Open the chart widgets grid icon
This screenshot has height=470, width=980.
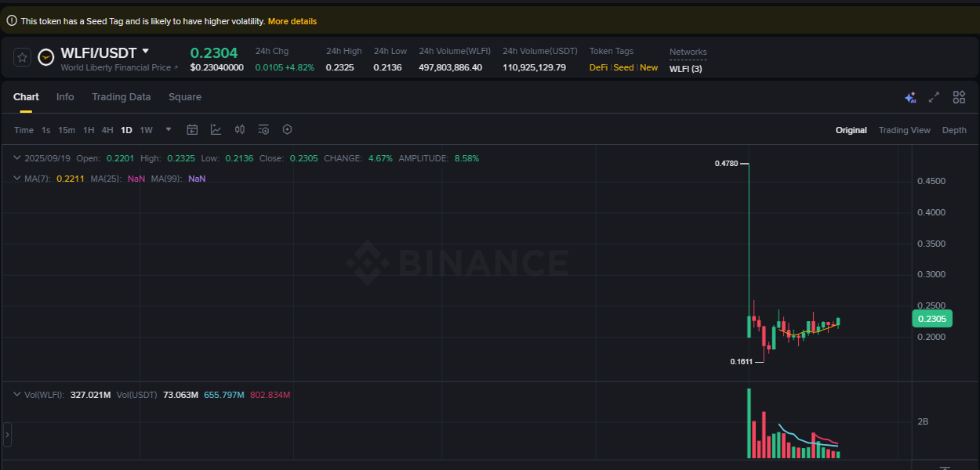click(959, 97)
